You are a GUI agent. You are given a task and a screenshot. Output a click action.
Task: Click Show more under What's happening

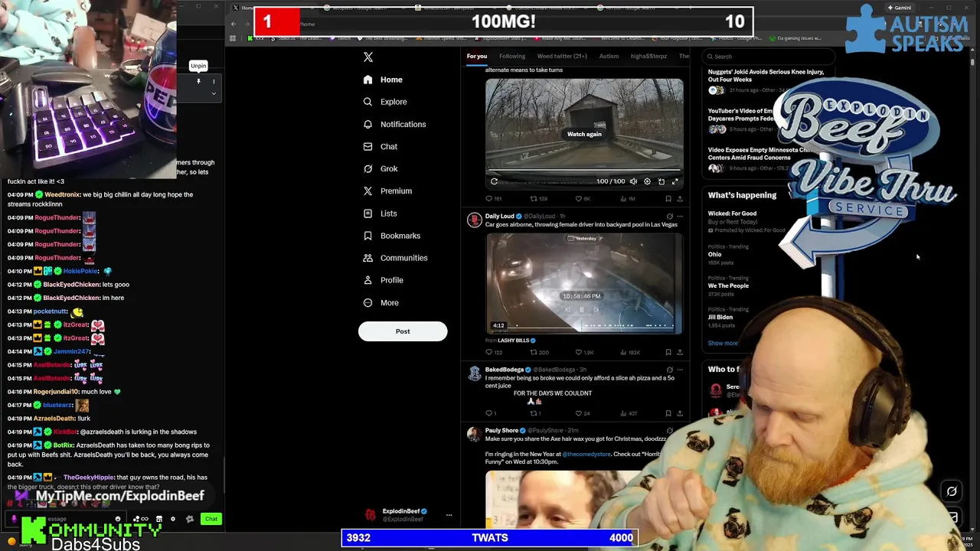point(723,344)
